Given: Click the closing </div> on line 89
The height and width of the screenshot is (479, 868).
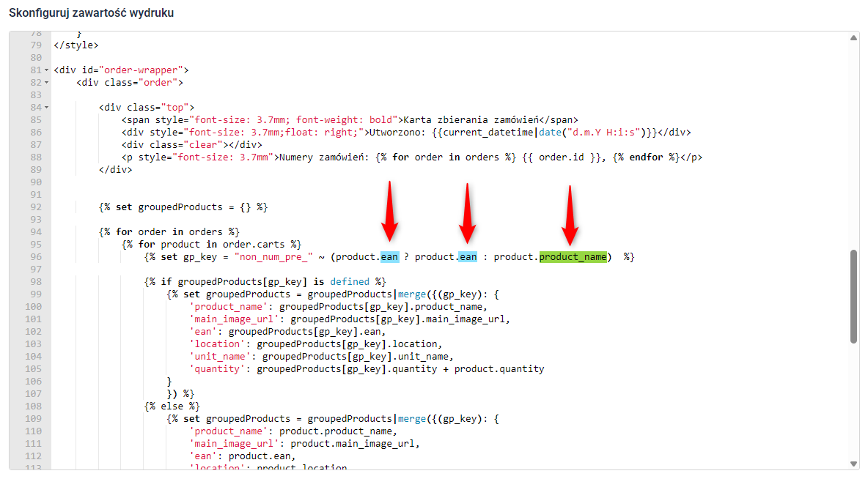Looking at the screenshot, I should pyautogui.click(x=116, y=170).
